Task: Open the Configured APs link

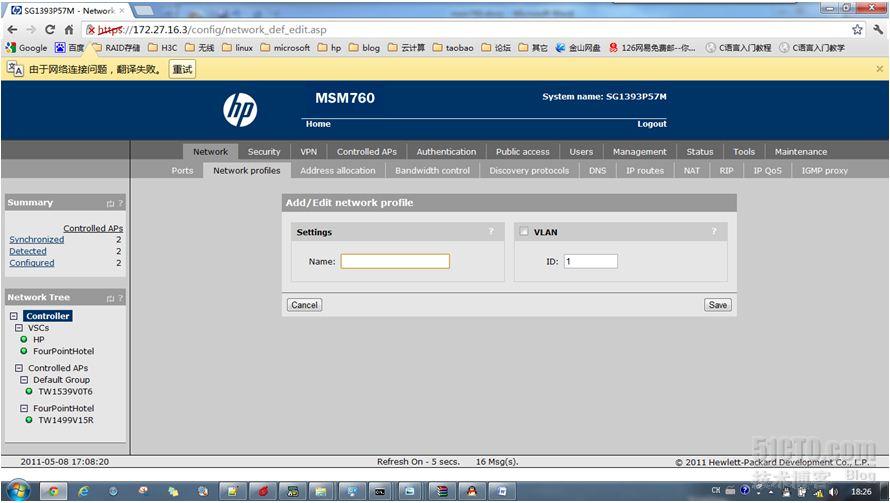Action: (x=32, y=263)
